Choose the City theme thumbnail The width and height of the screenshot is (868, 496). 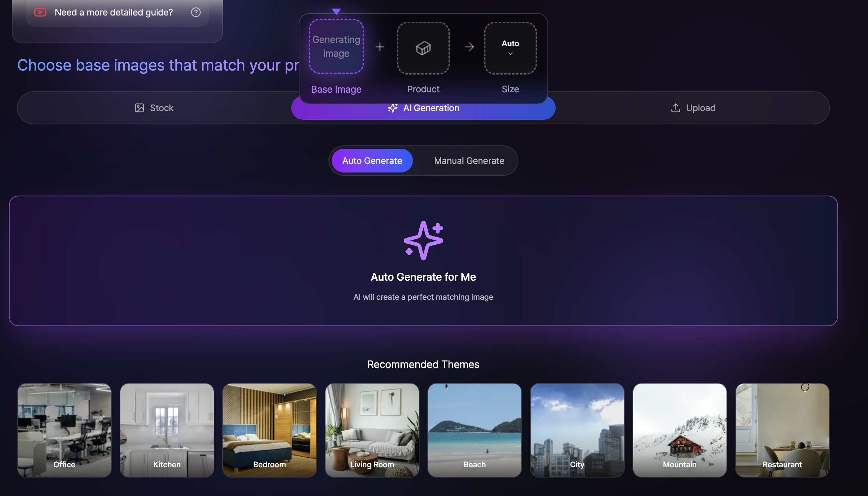[577, 430]
